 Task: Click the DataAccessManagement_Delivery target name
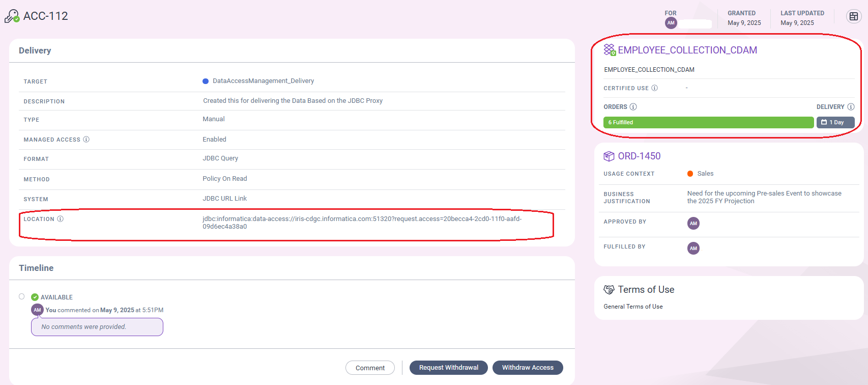(x=263, y=81)
